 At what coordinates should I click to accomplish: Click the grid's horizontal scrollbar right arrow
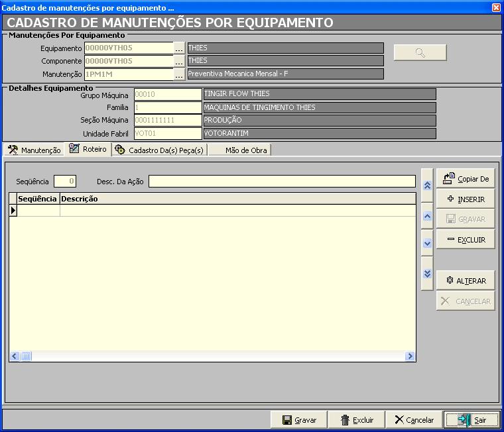(410, 356)
